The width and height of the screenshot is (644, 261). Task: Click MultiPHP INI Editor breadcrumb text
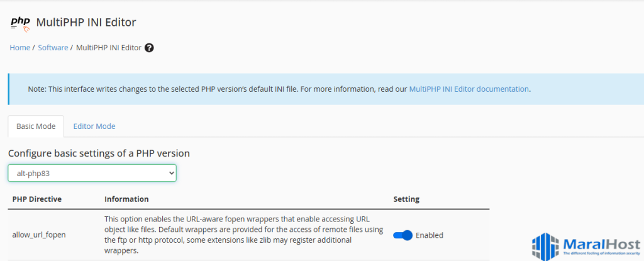coord(109,47)
